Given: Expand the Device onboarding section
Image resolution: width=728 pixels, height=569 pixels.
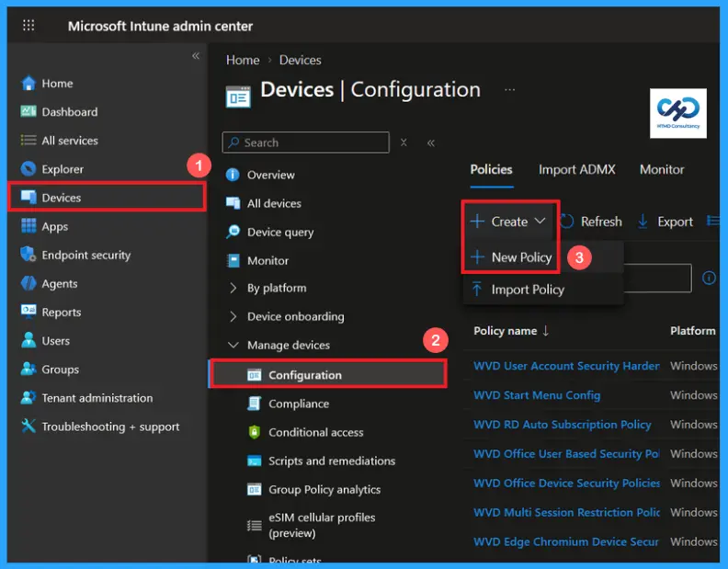Looking at the screenshot, I should (x=233, y=316).
